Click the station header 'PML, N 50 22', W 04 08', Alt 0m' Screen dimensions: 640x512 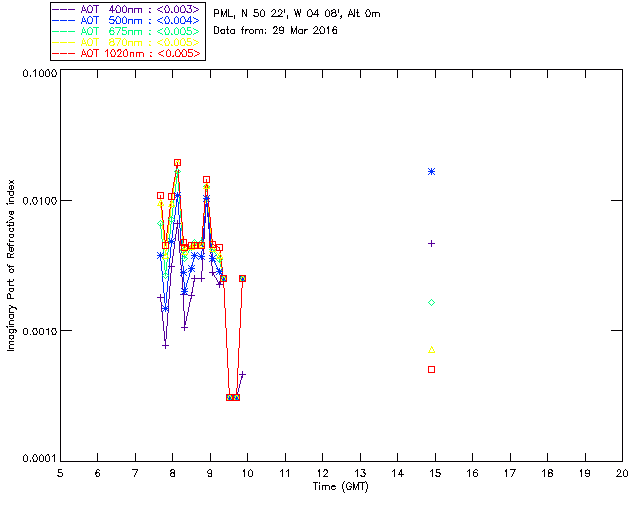click(297, 14)
